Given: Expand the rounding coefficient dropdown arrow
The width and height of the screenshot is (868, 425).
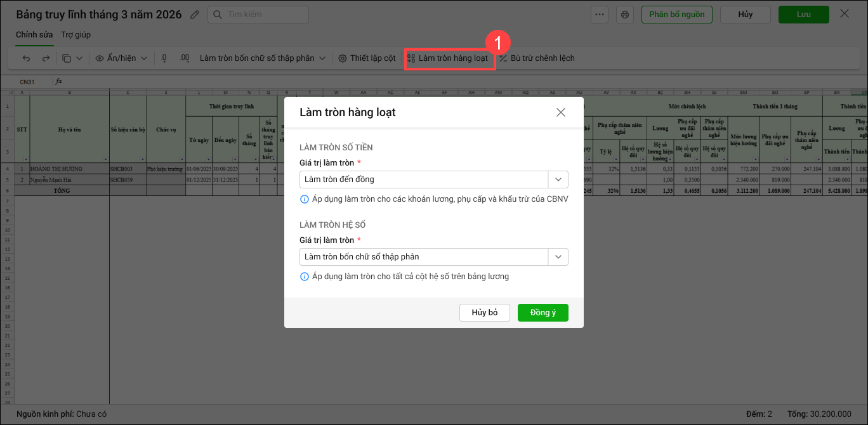Looking at the screenshot, I should [x=558, y=257].
